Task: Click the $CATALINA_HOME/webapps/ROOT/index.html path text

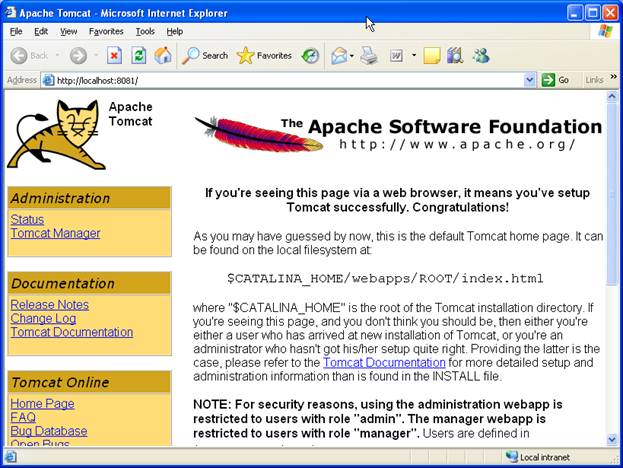Action: 385,278
